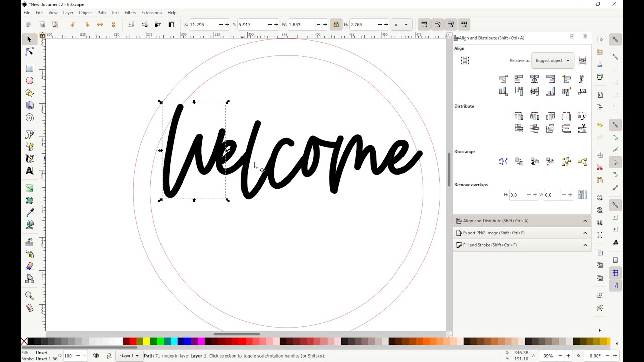Select the Color dropper tool
Screen dimensions: 644x362
29,213
